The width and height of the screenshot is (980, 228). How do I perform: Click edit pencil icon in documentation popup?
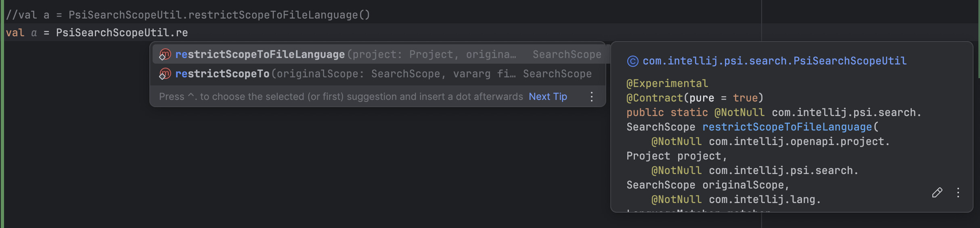point(937,193)
